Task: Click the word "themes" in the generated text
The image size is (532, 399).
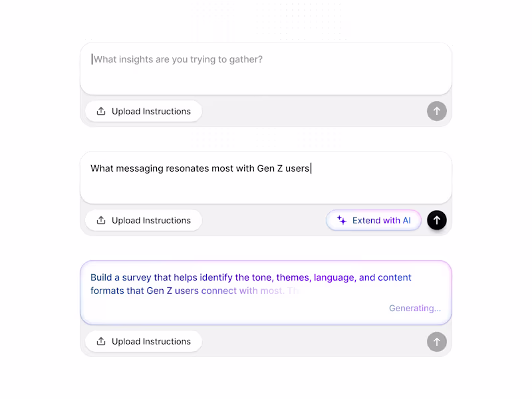Action: [x=293, y=278]
